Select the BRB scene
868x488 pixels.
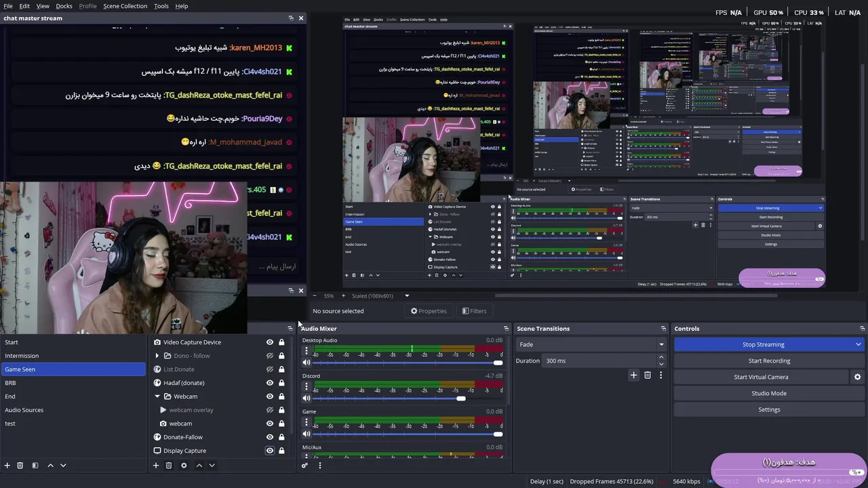tap(73, 383)
